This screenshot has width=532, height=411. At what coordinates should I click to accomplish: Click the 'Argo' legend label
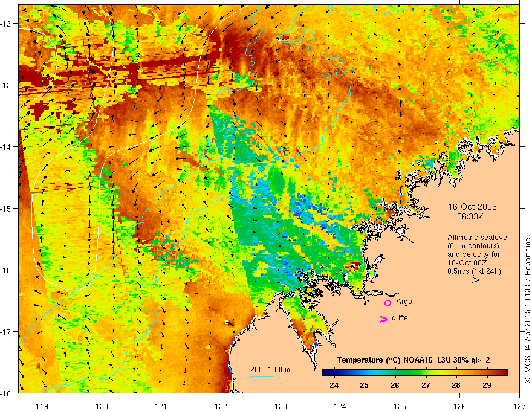coord(404,302)
